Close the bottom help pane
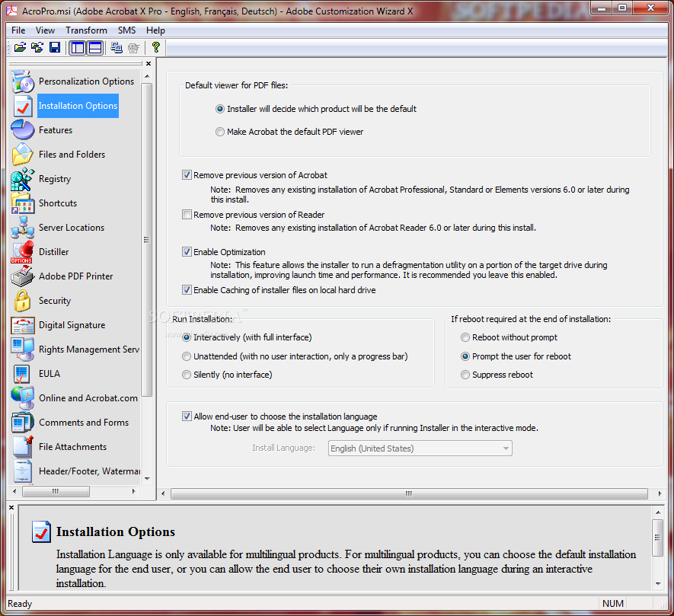Image resolution: width=674 pixels, height=616 pixels. [11, 508]
